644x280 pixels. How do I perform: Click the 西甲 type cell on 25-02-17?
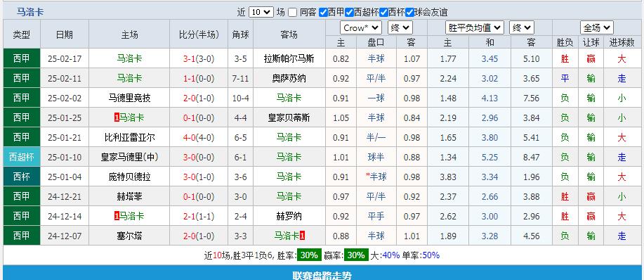tap(21, 58)
